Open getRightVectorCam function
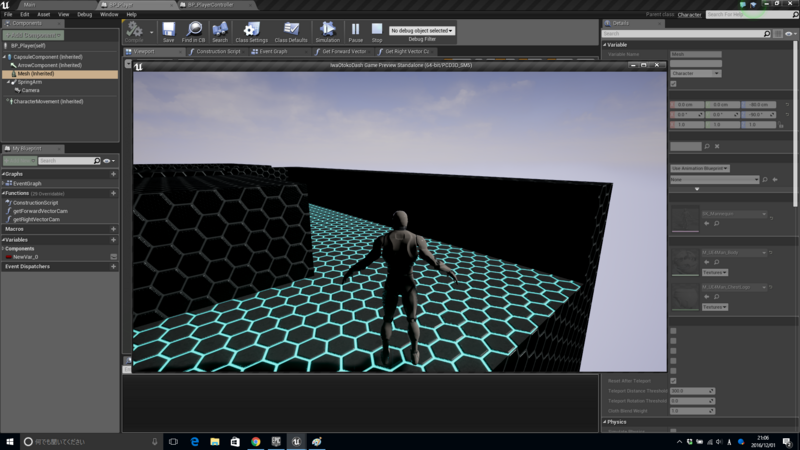800x450 pixels. tap(36, 219)
